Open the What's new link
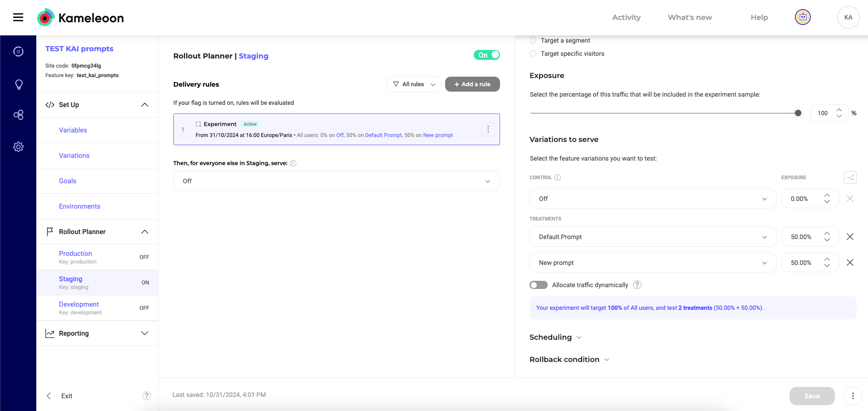 point(690,17)
